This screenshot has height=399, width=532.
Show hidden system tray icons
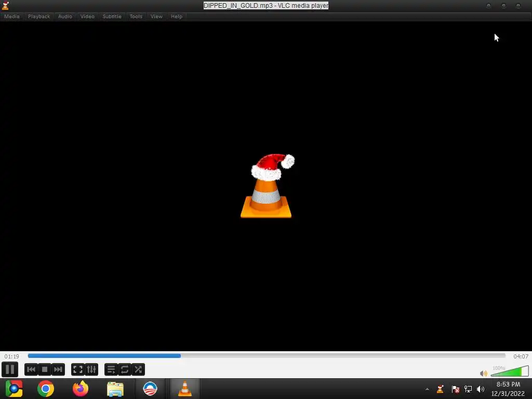[x=427, y=389]
